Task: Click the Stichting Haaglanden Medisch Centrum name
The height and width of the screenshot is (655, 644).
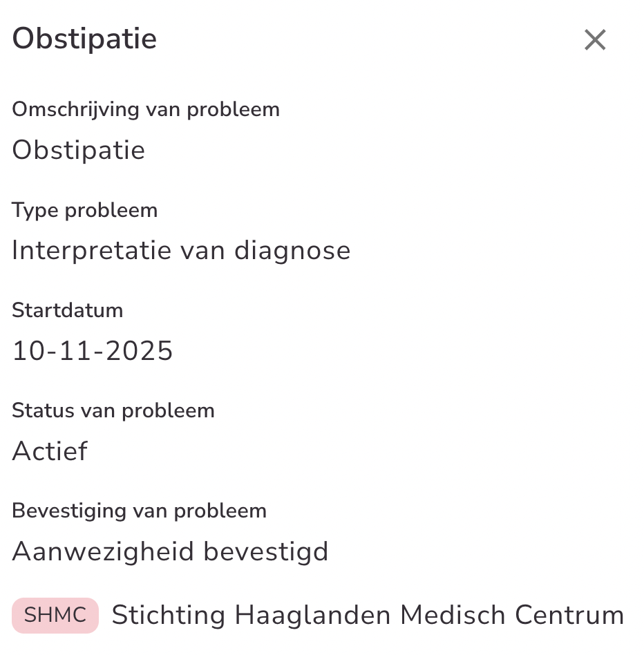Action: click(x=368, y=615)
